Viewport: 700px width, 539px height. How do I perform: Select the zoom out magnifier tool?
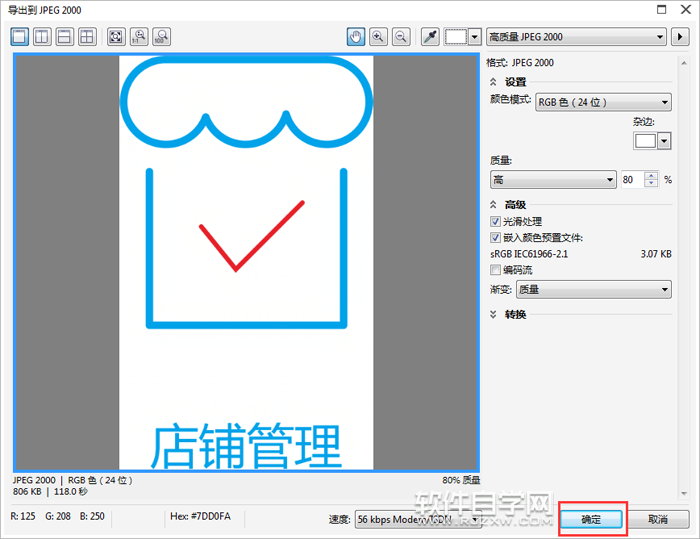point(401,37)
